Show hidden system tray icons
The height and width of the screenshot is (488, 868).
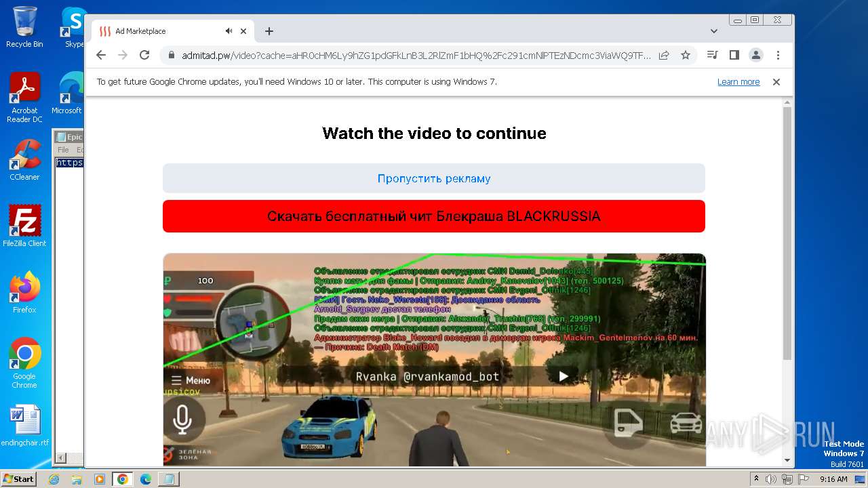tap(757, 479)
